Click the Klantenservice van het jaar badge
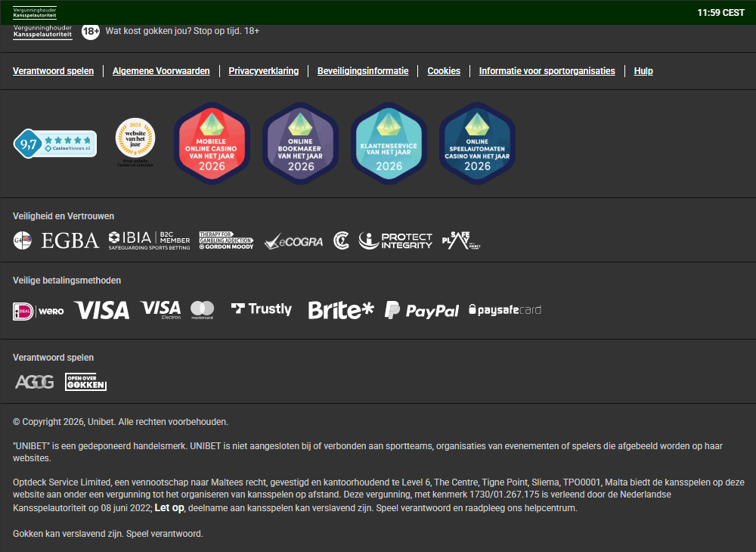Viewport: 756px width, 552px height. point(389,143)
